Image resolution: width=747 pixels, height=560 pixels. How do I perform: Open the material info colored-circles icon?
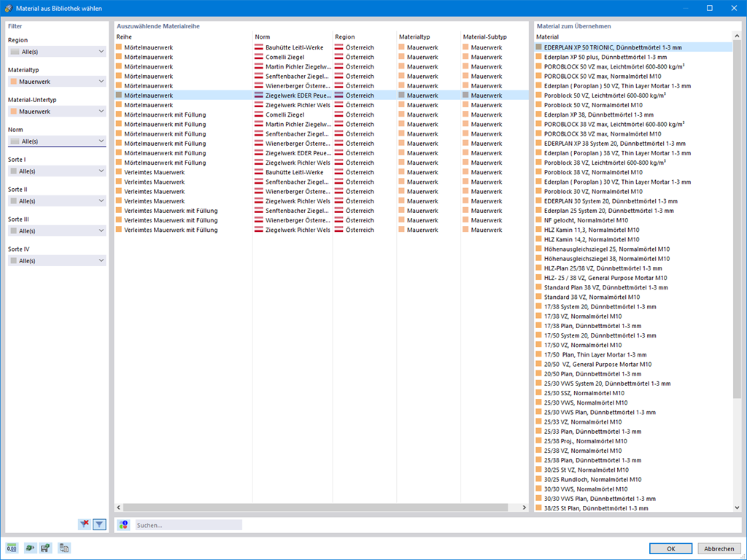pos(123,525)
